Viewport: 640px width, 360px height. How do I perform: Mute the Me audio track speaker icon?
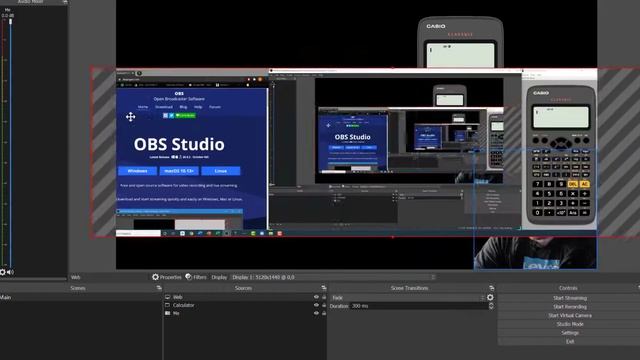pyautogui.click(x=10, y=272)
